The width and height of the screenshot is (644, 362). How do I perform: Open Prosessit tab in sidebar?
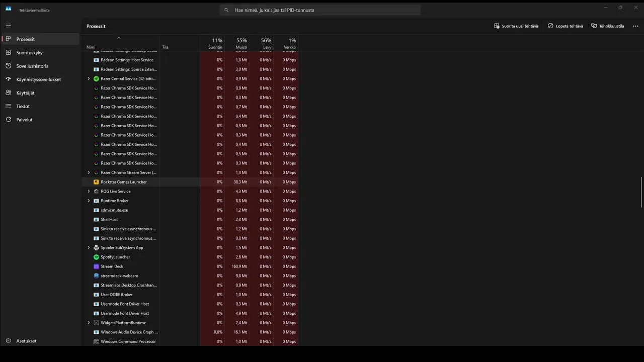(40, 39)
